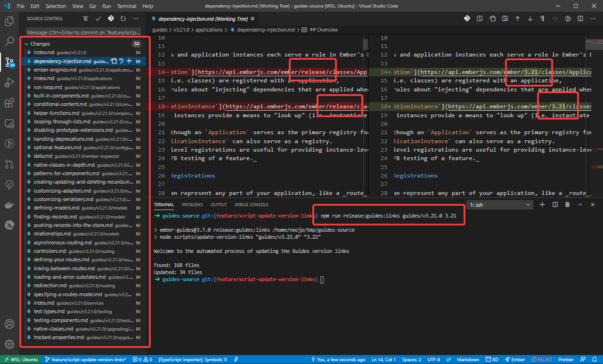Viewport: 603px width, 364px height.
Task: Toggle whitespace trim pilcrow icon
Action: click(x=542, y=19)
